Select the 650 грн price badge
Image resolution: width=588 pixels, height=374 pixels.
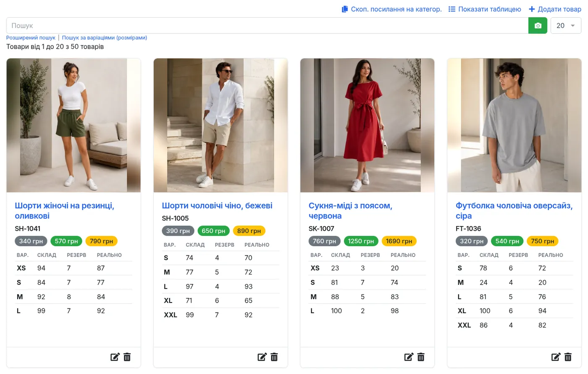[213, 231]
